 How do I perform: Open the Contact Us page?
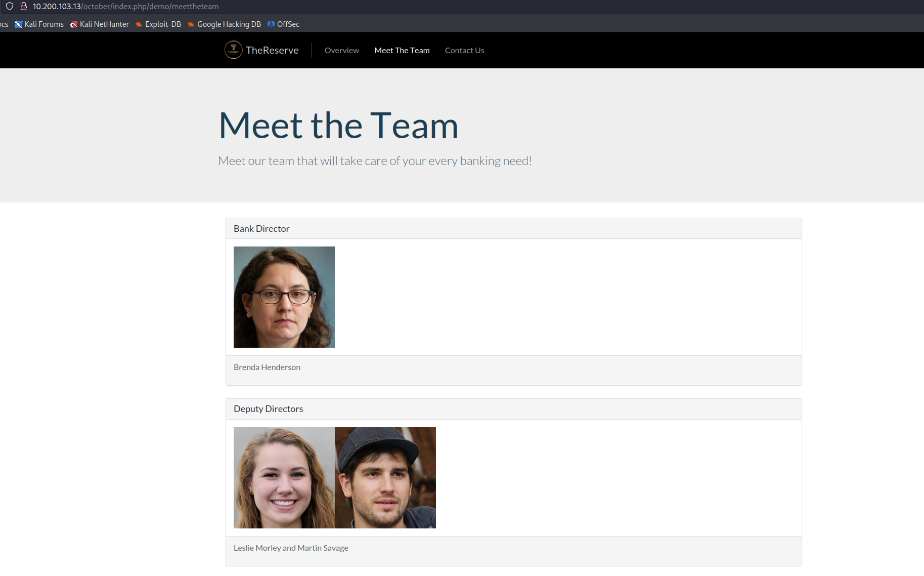pyautogui.click(x=464, y=51)
